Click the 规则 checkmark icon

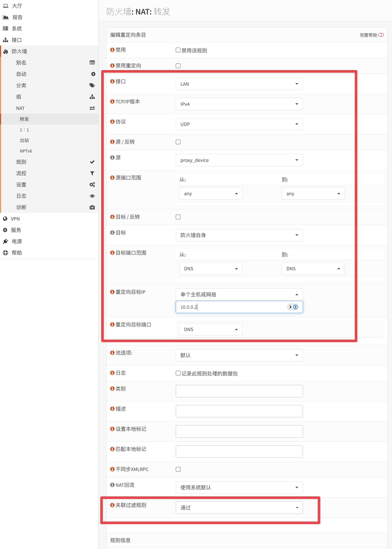coord(92,162)
